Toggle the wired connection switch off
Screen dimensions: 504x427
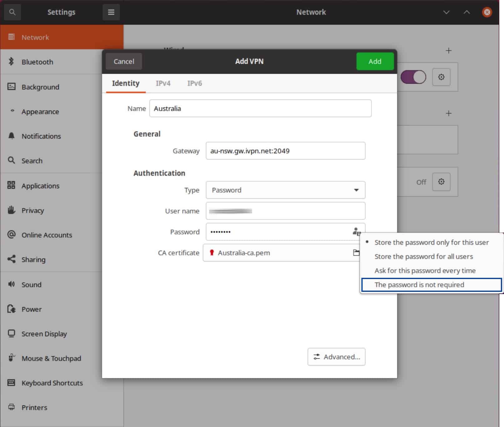coord(413,77)
